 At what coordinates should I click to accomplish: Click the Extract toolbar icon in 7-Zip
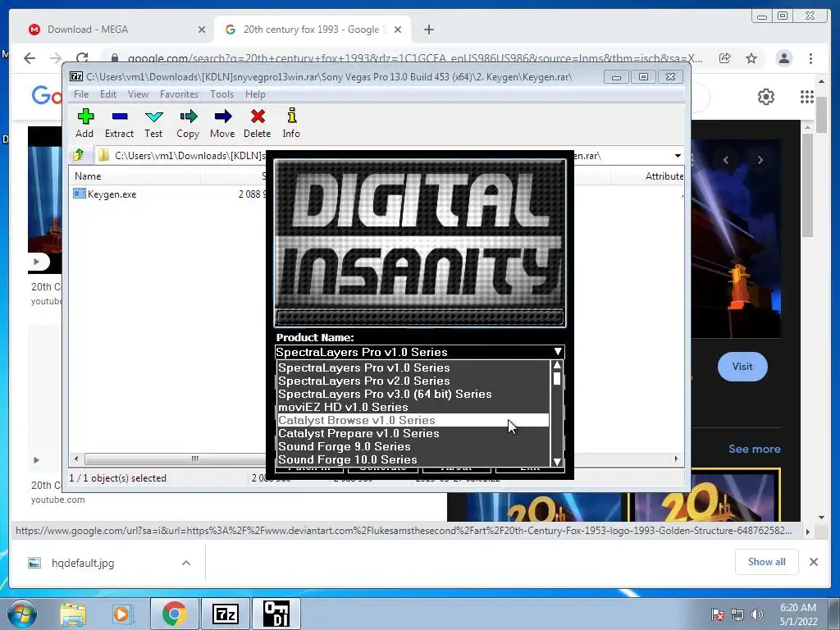[119, 123]
